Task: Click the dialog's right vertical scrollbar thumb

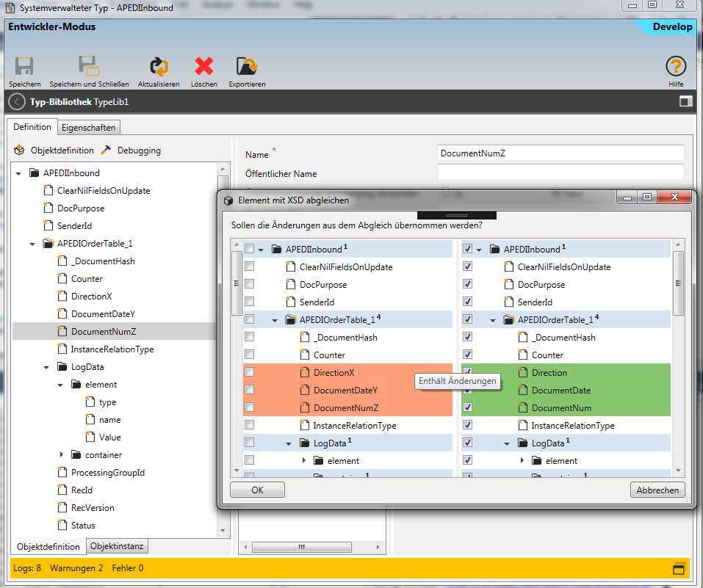Action: point(678,283)
